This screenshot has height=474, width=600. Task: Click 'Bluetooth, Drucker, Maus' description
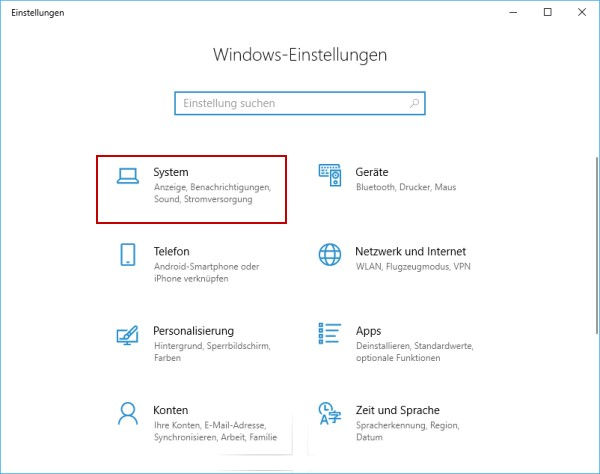(x=406, y=187)
